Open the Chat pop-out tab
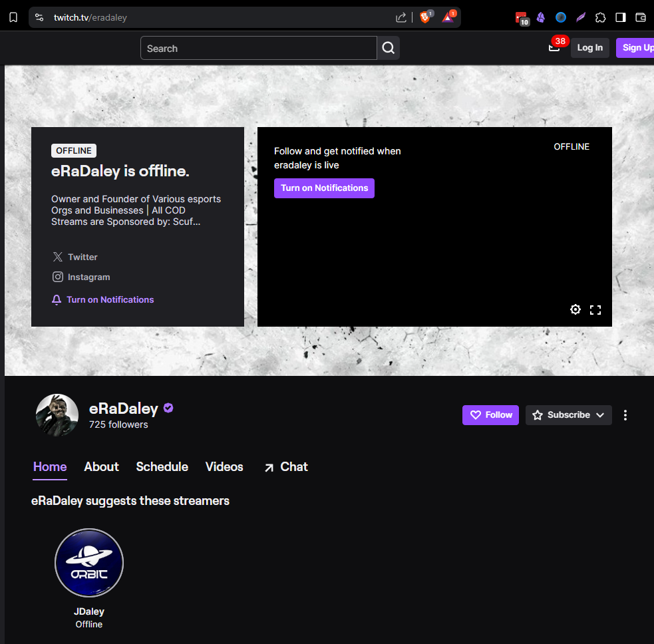The image size is (654, 644). point(286,467)
